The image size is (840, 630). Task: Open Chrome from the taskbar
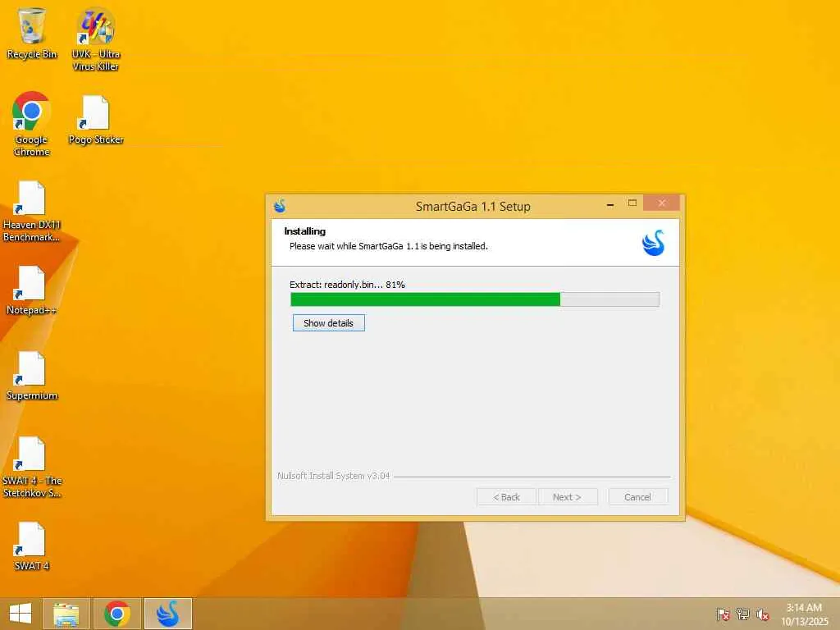tap(117, 614)
